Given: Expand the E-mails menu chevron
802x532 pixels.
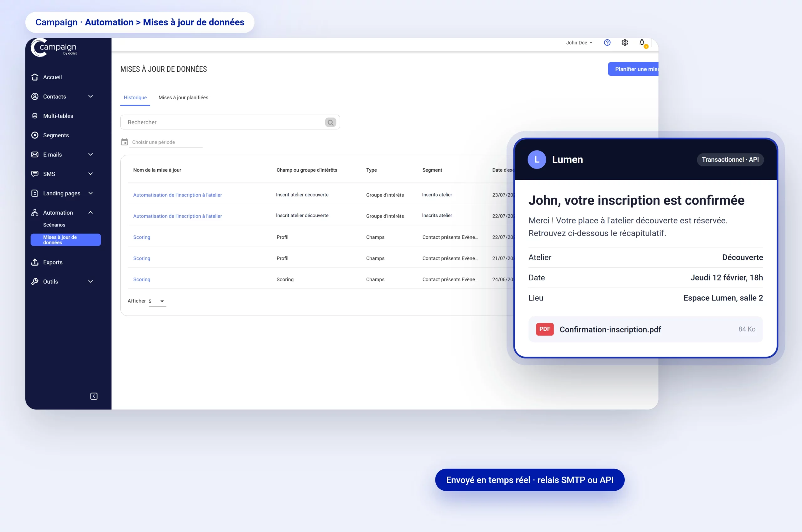Looking at the screenshot, I should tap(91, 154).
